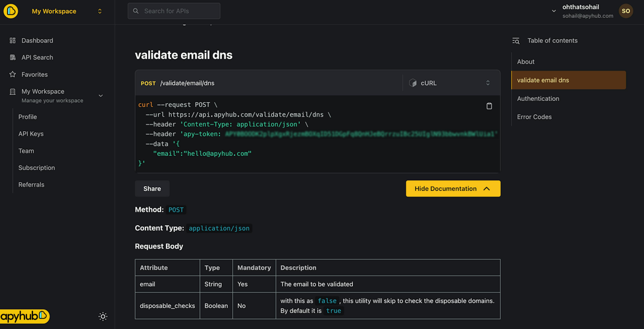Click the POST method code badge
Image resolution: width=644 pixels, height=329 pixels.
(x=176, y=210)
